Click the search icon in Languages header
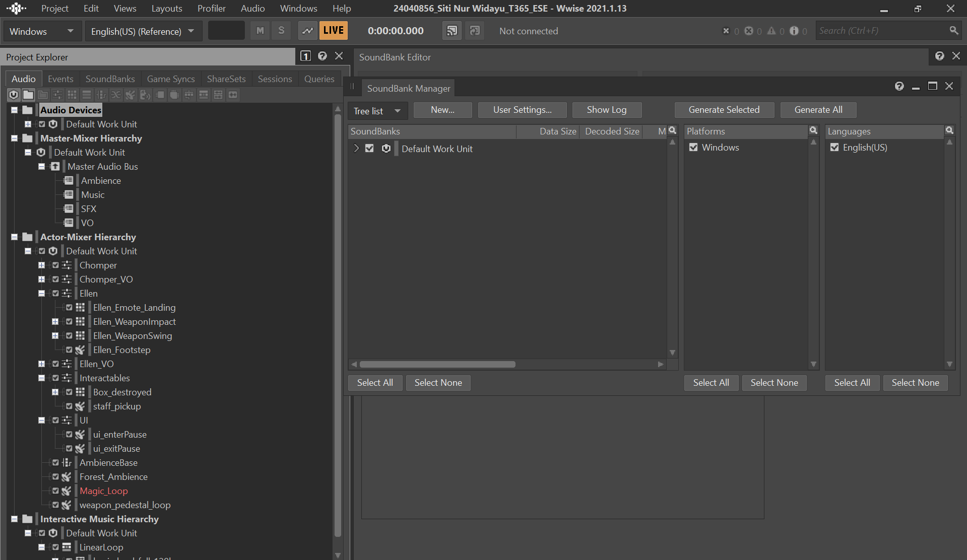 (949, 130)
